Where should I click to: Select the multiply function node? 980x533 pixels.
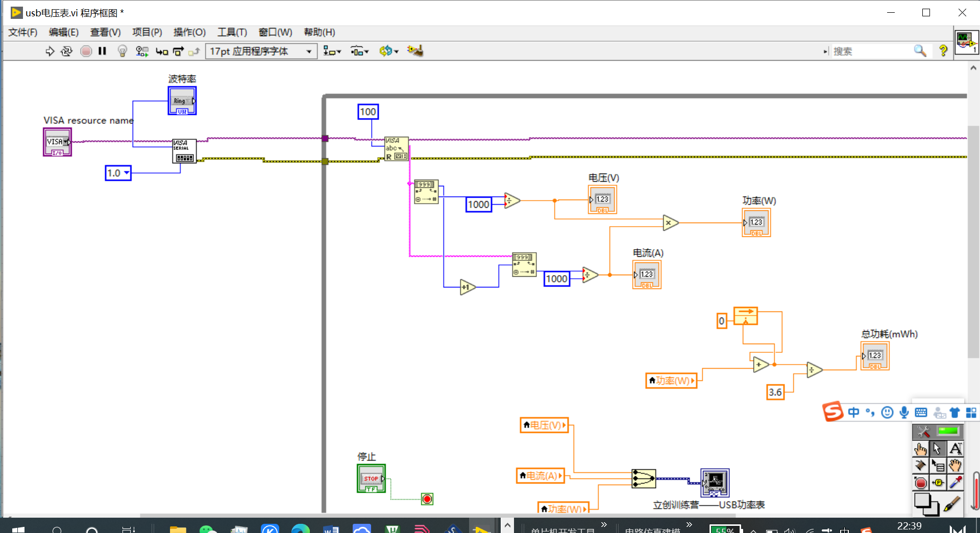tap(670, 223)
